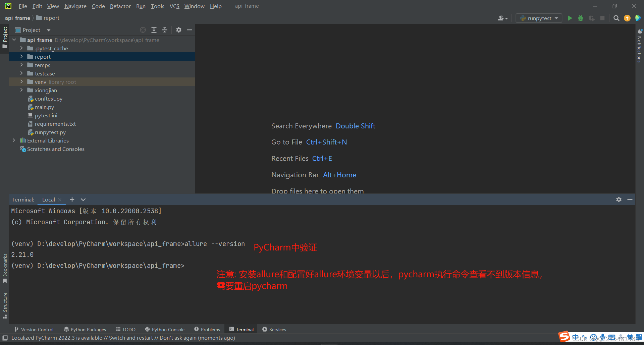644x345 pixels.
Task: Open the TODO tool window
Action: click(x=126, y=330)
